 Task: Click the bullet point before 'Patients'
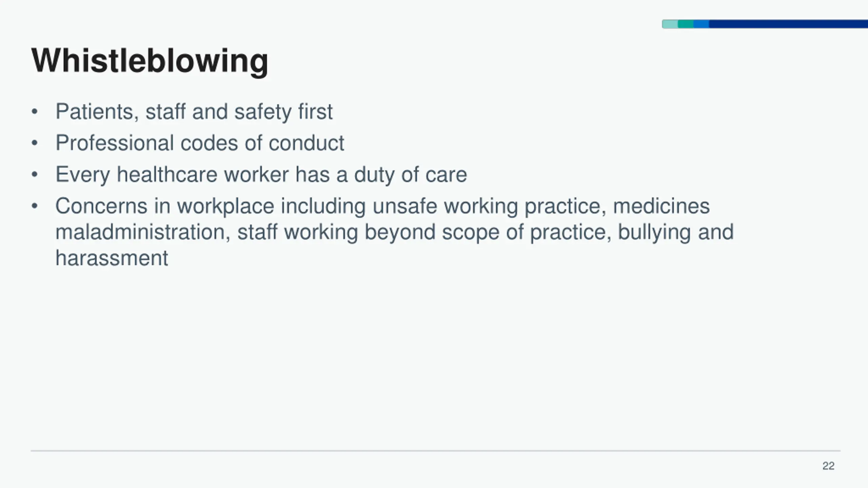[x=34, y=112]
